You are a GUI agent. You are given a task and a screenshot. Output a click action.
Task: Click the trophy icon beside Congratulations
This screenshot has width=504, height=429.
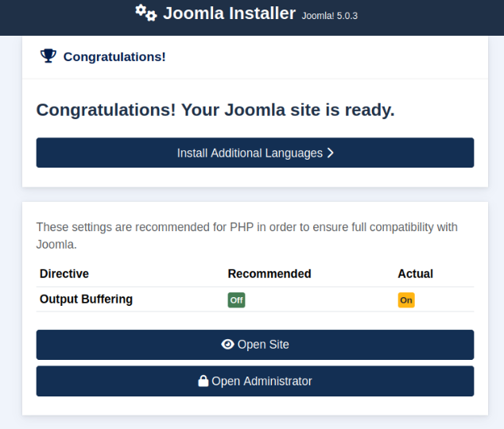(48, 56)
